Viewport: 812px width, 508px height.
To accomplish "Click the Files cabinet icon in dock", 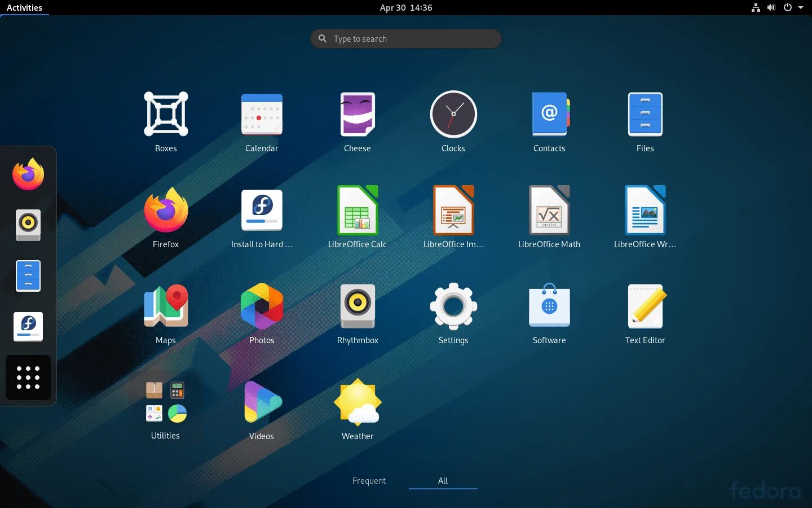I will (x=28, y=276).
